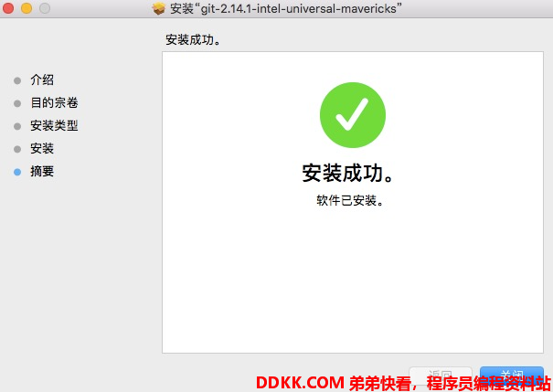Click the large 安装成功。 heading text

pos(348,173)
